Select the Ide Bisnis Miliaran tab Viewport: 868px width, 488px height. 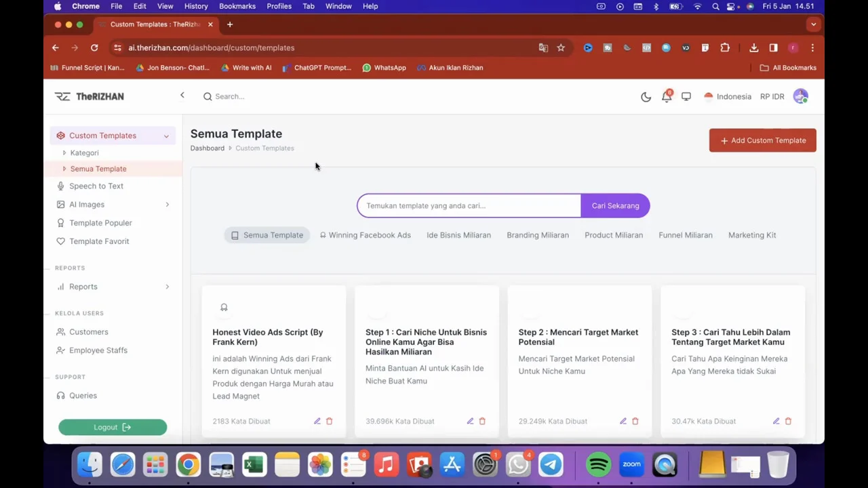tap(458, 235)
